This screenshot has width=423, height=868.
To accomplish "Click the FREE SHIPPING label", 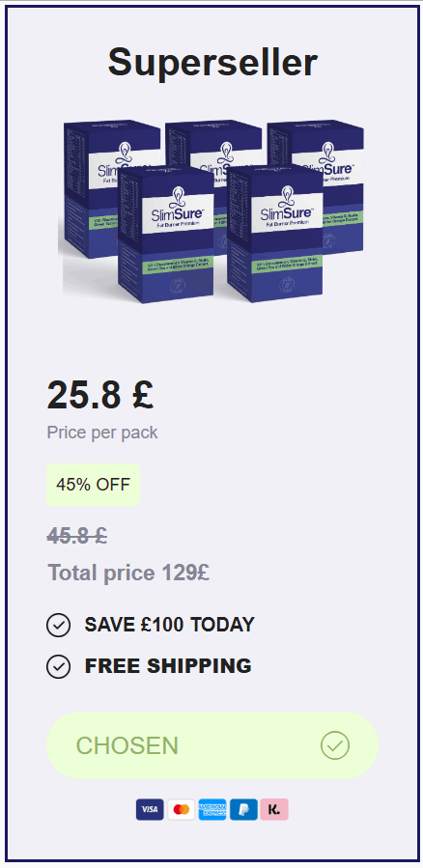I will click(x=168, y=666).
